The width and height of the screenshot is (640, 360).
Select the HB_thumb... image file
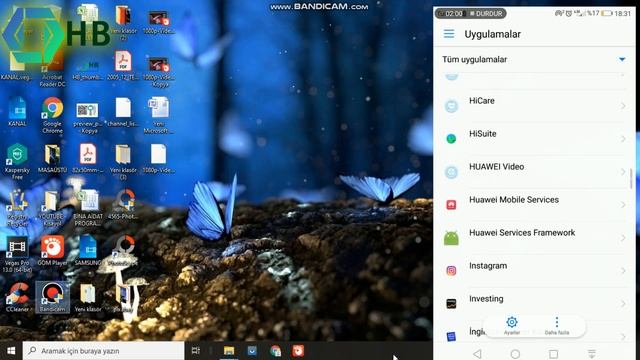[x=88, y=70]
